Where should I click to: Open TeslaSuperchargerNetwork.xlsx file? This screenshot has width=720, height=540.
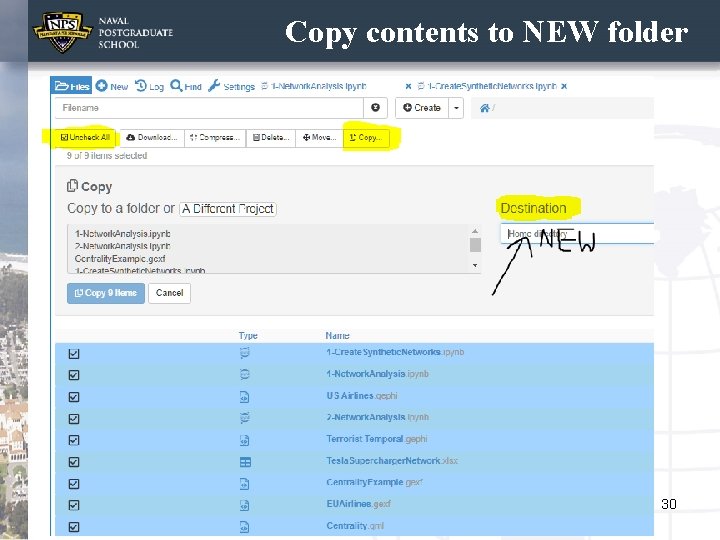[392, 460]
